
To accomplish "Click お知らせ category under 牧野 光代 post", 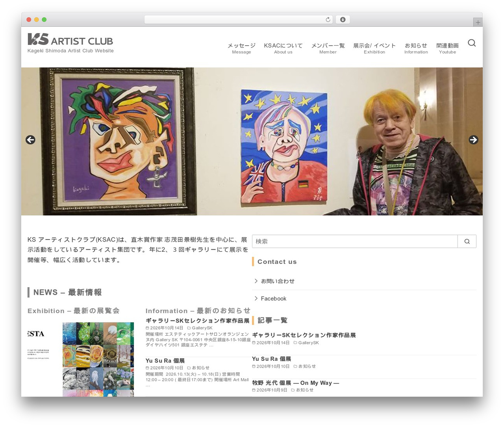I will 304,390.
